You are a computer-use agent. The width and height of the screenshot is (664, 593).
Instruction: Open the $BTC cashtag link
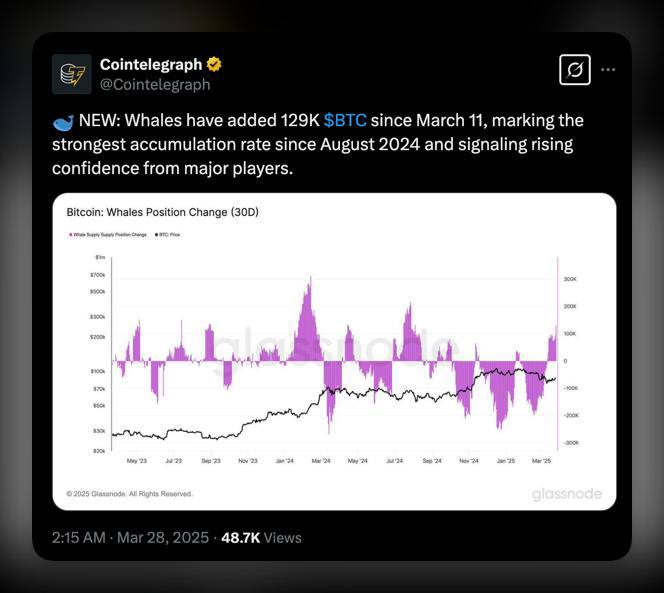pyautogui.click(x=345, y=121)
